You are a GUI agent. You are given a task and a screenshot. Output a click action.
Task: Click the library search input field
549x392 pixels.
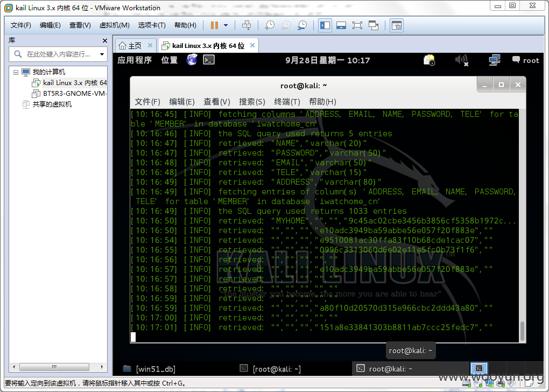point(58,54)
